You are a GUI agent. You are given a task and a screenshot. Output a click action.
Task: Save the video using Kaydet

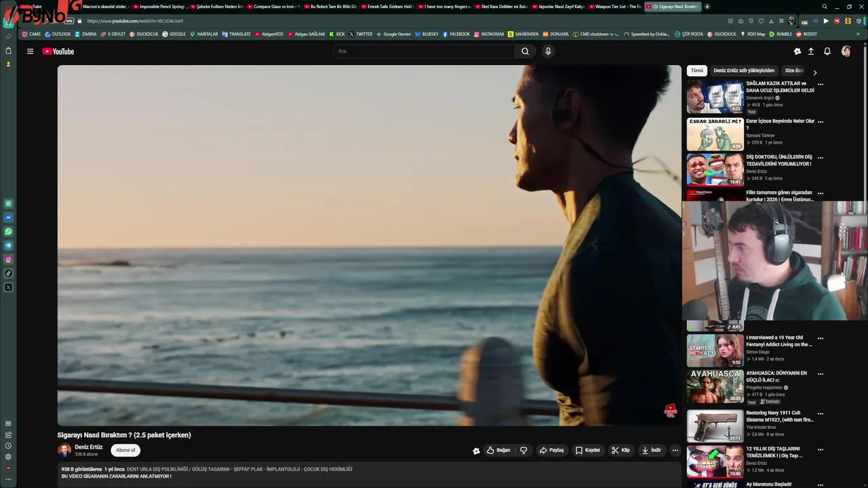tap(587, 450)
